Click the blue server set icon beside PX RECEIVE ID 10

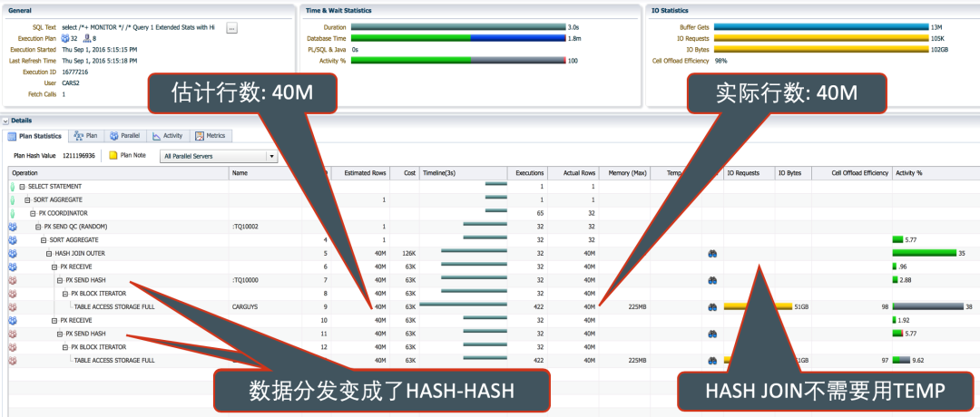(x=12, y=320)
